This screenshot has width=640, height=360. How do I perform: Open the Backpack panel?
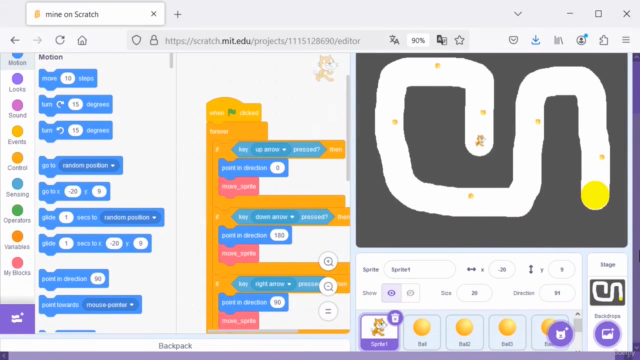pyautogui.click(x=175, y=346)
